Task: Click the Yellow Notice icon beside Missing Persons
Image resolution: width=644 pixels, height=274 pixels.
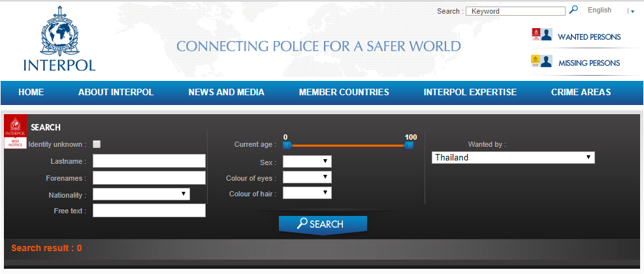Action: tap(535, 61)
